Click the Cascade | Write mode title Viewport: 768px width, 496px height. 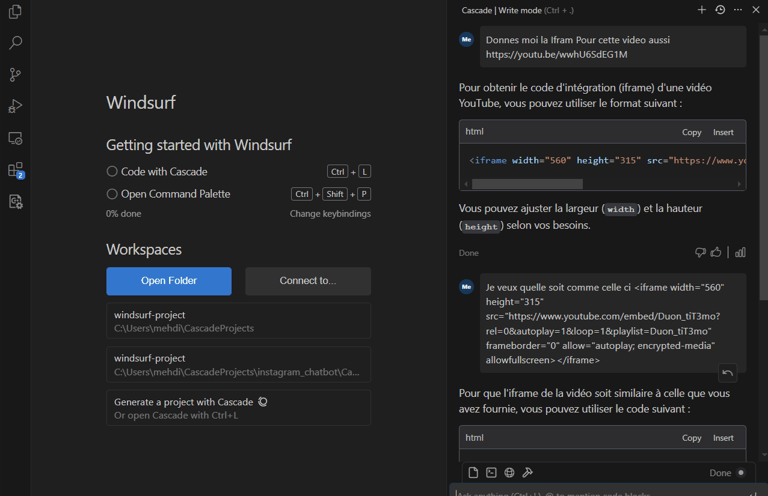click(x=501, y=10)
